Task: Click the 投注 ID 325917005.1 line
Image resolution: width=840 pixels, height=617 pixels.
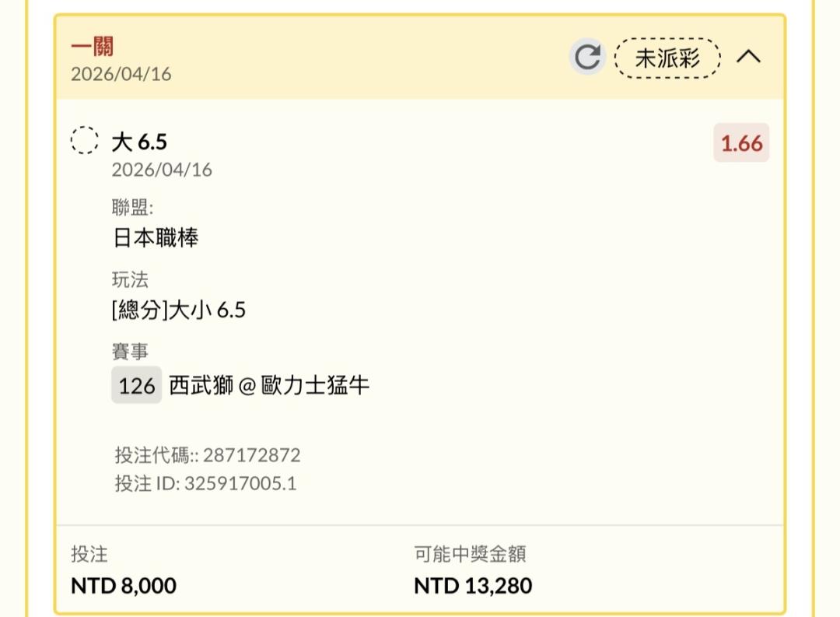Action: 205,483
